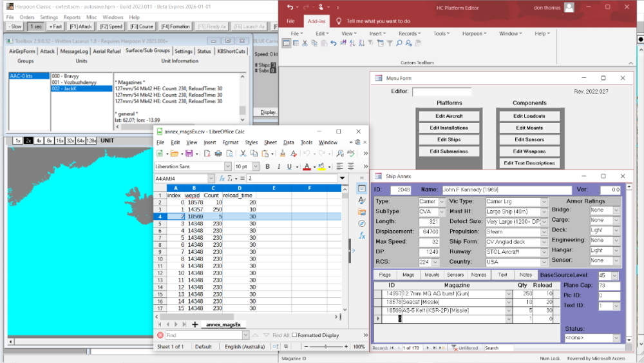Viewport: 644px width, 363px height.
Task: Toggle Underline formatting in Calc
Action: click(289, 166)
